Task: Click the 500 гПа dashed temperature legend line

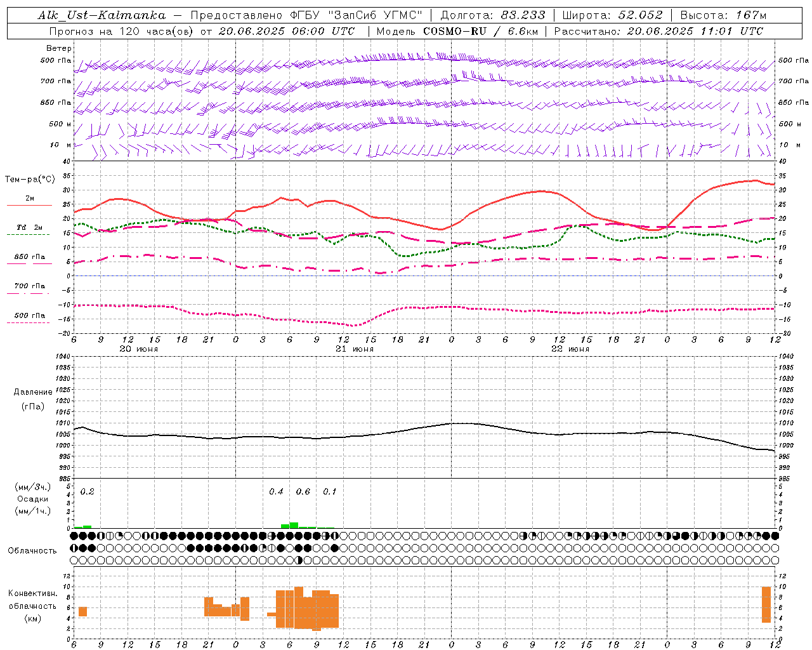Action: click(28, 322)
